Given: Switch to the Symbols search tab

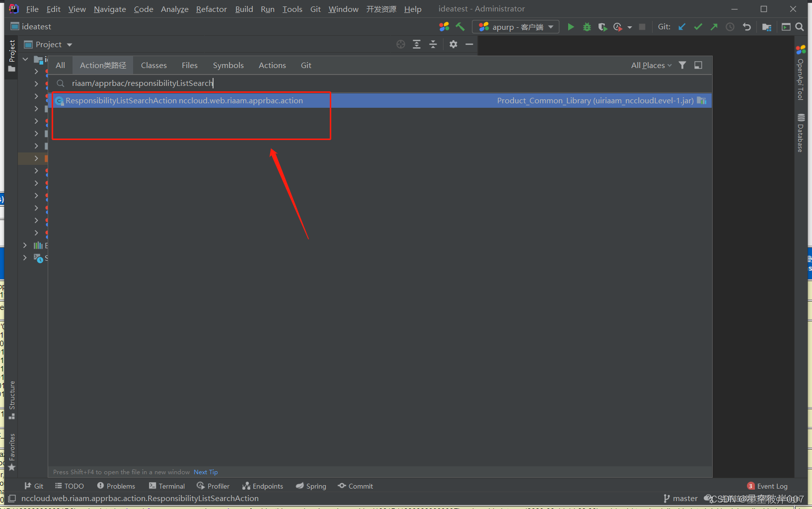Looking at the screenshot, I should 228,65.
